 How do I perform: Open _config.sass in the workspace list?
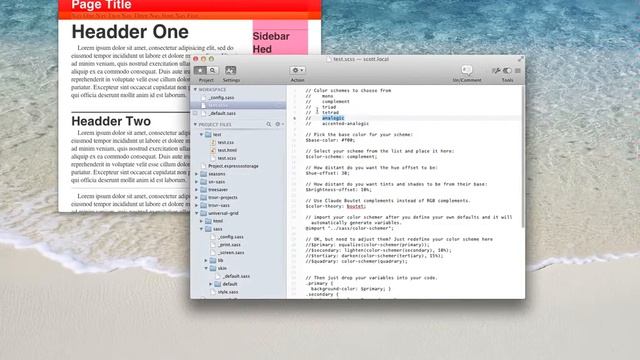click(x=221, y=98)
